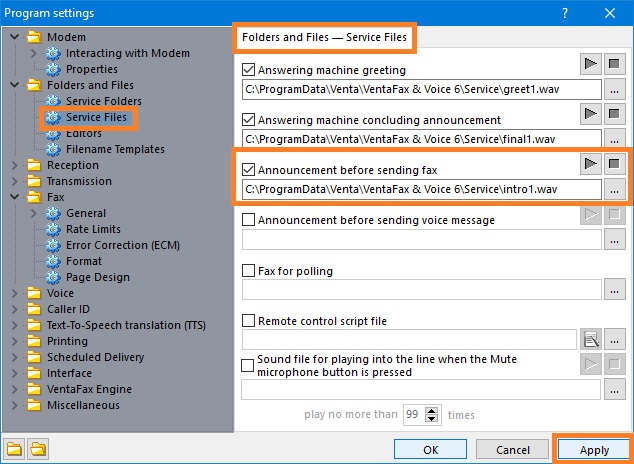Image resolution: width=634 pixels, height=464 pixels.
Task: Browse for the Fax for polling file
Action: 614,290
